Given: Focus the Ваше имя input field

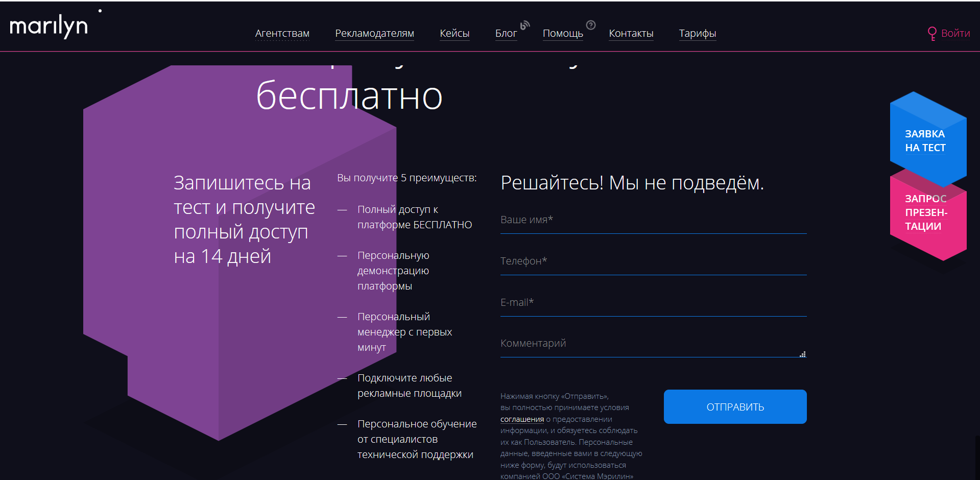Looking at the screenshot, I should point(653,221).
